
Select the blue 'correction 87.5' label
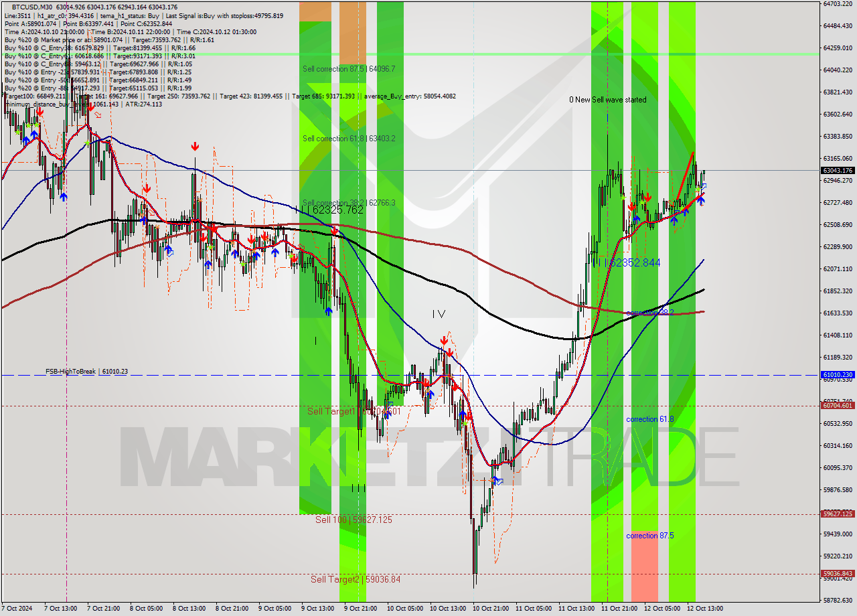[650, 536]
